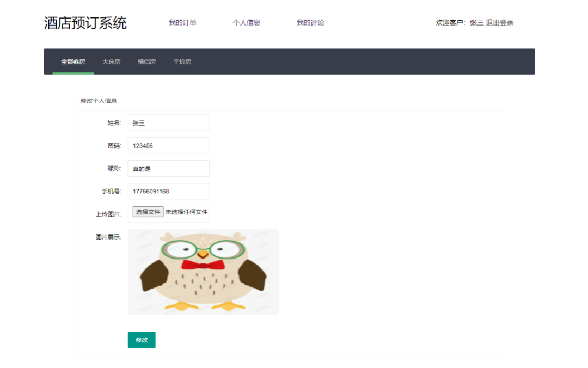Focus the 昵称 input field
Screen dimensions: 588x368
(169, 168)
